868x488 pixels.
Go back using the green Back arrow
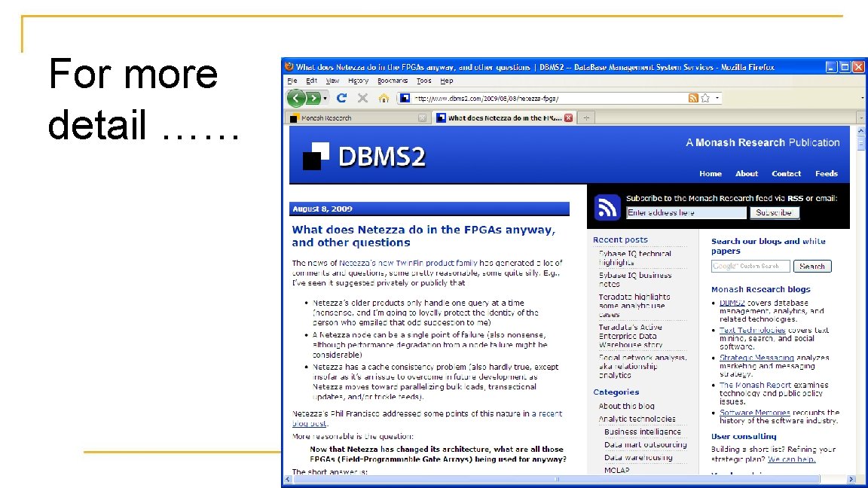pyautogui.click(x=296, y=99)
